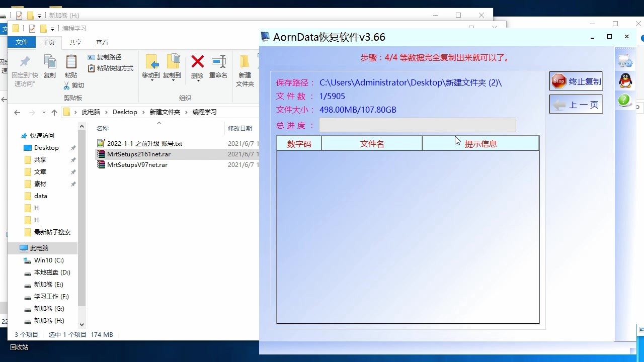Click Copy path (复制路径) in ribbon
Viewport: 644px width, 362px height.
coord(105,57)
